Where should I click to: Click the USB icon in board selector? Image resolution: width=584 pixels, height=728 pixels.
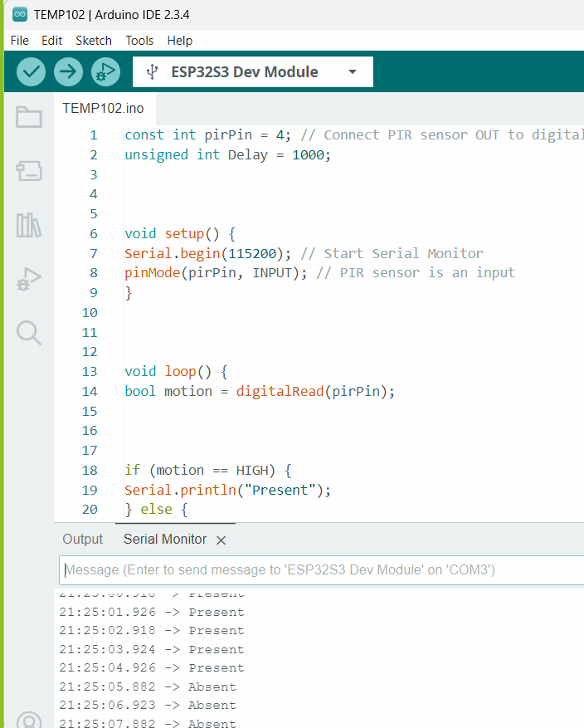pos(152,72)
